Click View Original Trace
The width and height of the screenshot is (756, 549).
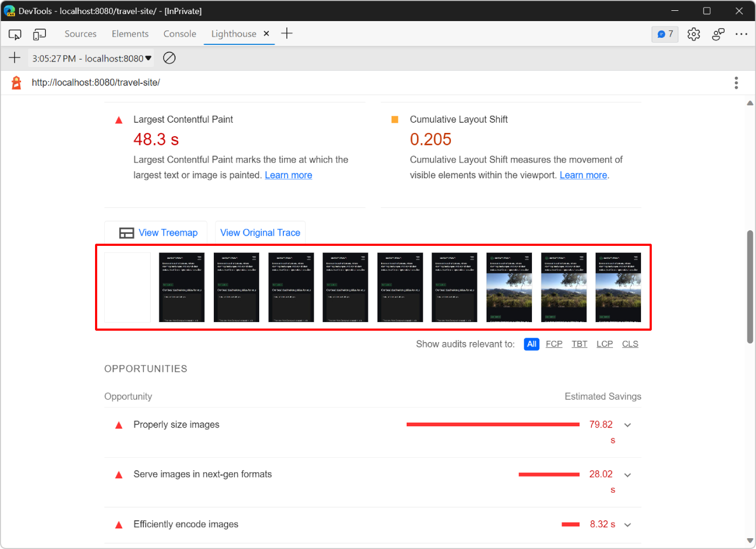(260, 232)
